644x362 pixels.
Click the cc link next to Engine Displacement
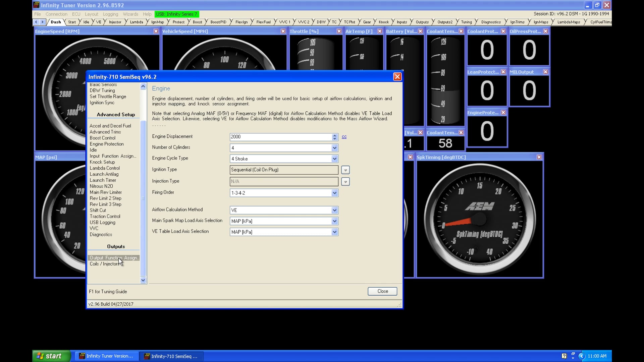click(344, 137)
